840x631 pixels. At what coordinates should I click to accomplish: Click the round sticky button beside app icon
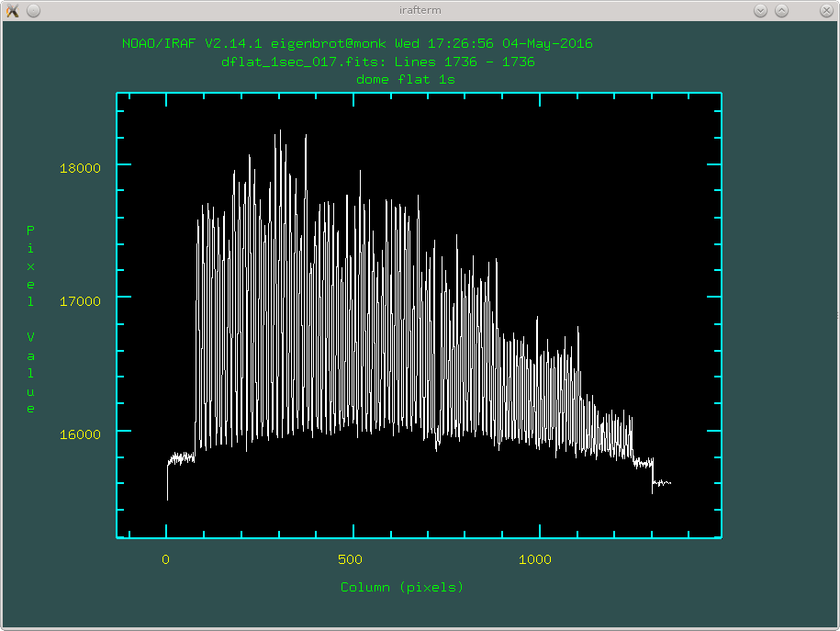coord(33,10)
